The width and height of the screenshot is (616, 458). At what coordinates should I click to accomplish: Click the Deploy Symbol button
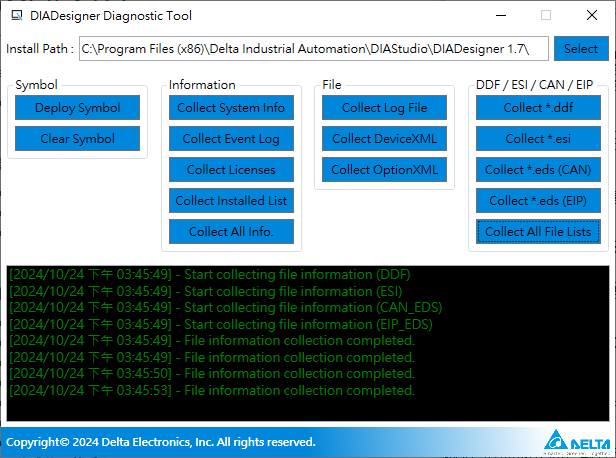[77, 108]
